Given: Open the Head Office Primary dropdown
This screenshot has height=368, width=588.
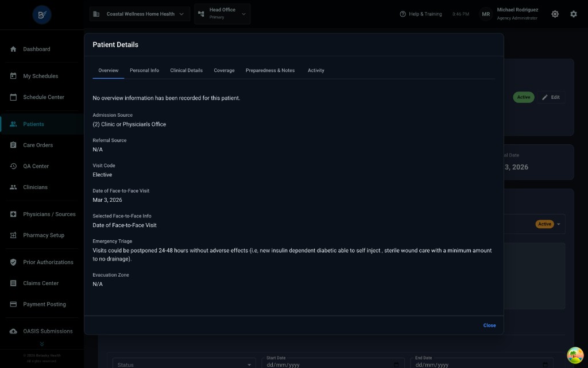Looking at the screenshot, I should point(222,14).
